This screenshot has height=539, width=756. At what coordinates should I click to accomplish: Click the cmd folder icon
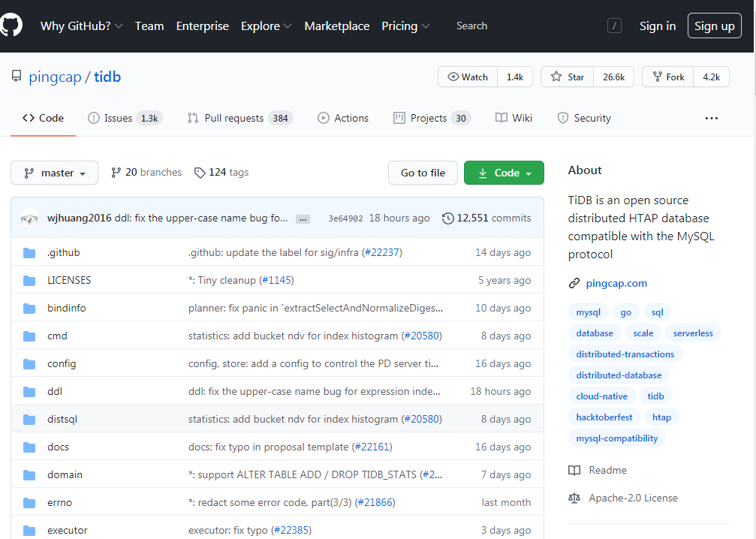(x=29, y=336)
